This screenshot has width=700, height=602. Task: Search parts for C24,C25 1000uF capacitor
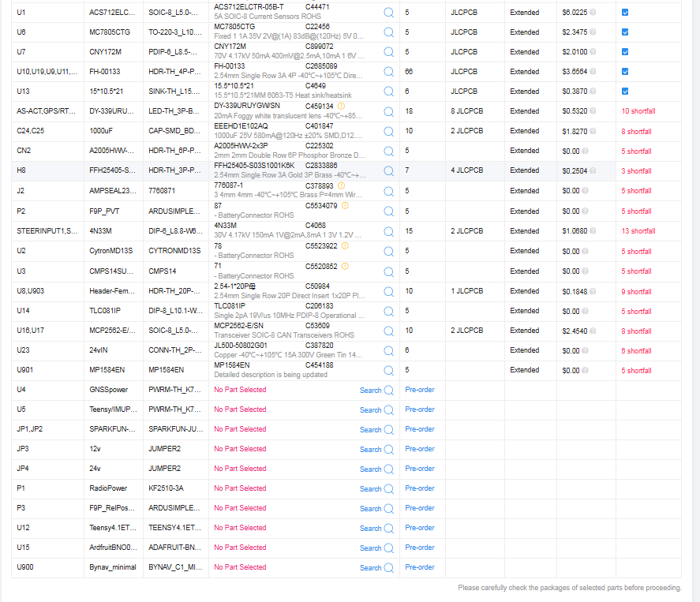(389, 131)
